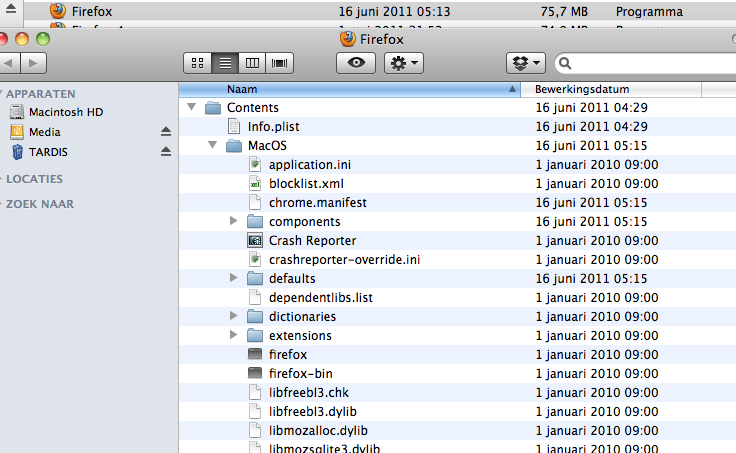Select the defaults folder icon

[x=255, y=279]
